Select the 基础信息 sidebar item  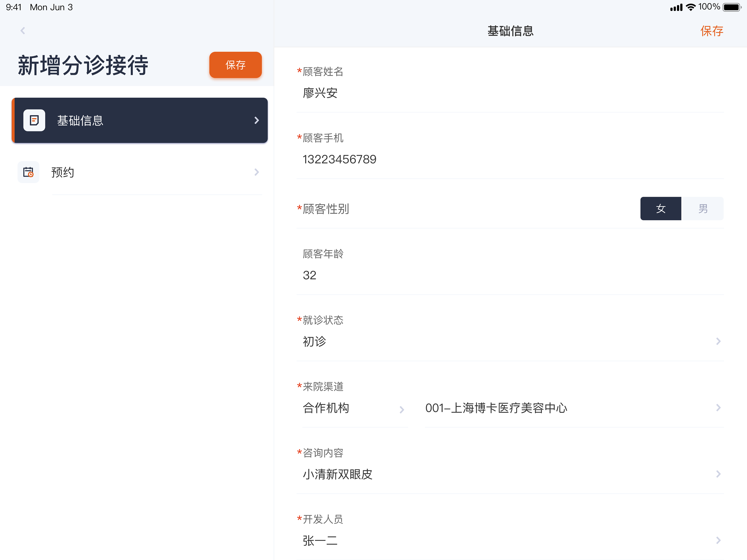[140, 120]
